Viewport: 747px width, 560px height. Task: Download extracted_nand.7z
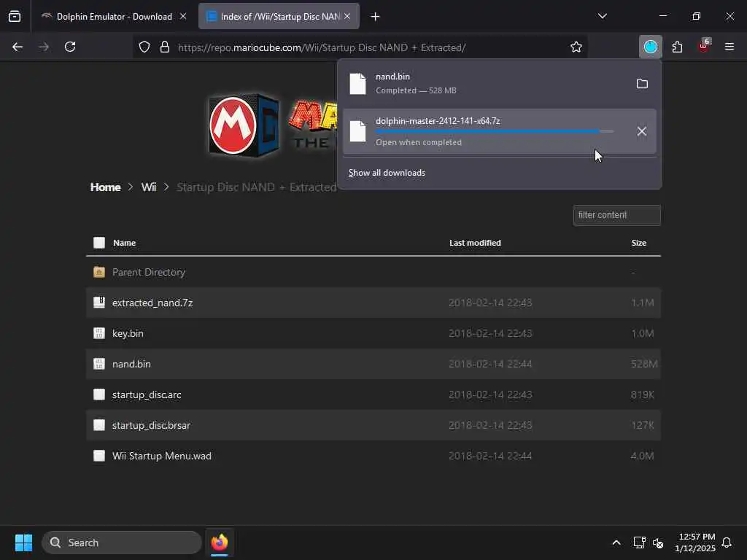pyautogui.click(x=152, y=303)
